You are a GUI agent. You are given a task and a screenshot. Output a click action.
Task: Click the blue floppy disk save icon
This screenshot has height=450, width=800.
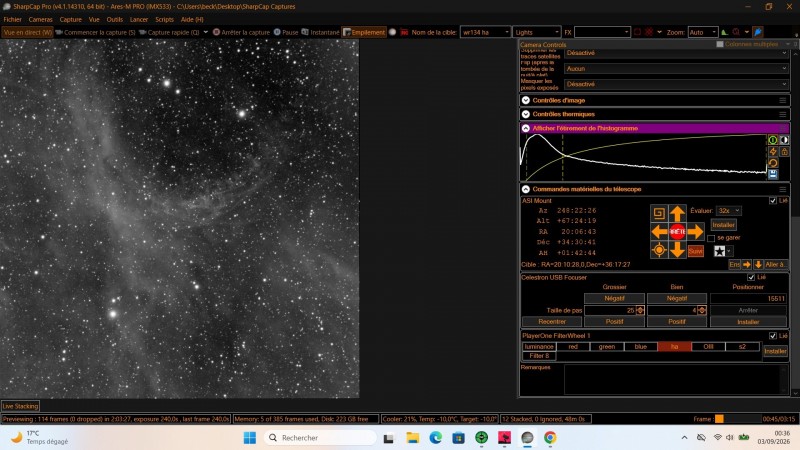pyautogui.click(x=773, y=174)
